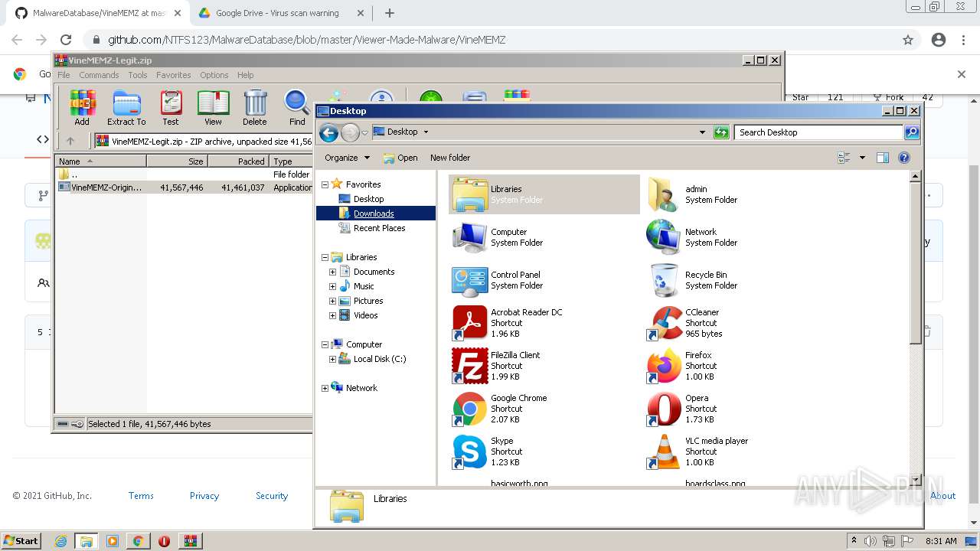Open the WinRAR Commands menu

pyautogui.click(x=99, y=75)
